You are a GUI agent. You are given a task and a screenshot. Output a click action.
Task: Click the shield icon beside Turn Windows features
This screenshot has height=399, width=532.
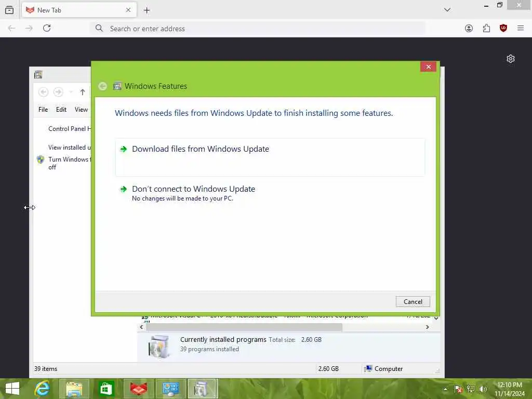click(x=41, y=159)
